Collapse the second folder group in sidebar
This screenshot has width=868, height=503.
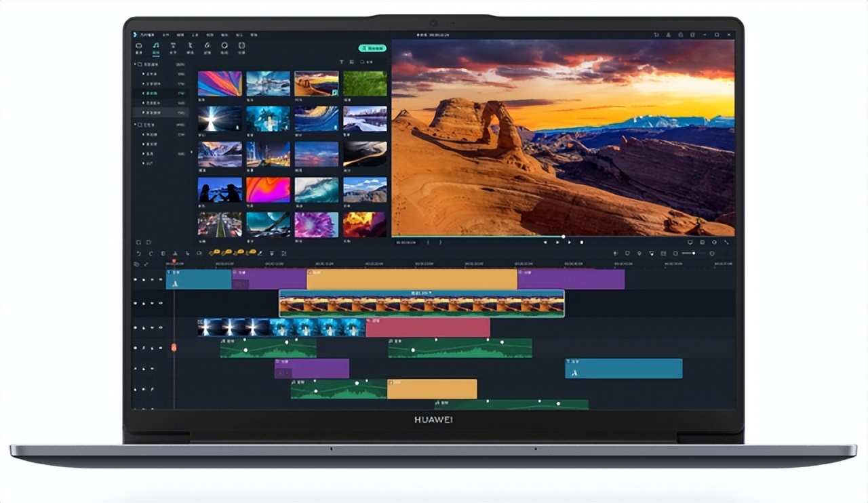point(135,125)
